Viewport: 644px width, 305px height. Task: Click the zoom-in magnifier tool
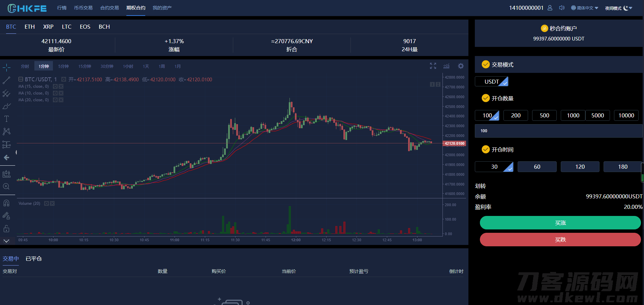pos(6,187)
